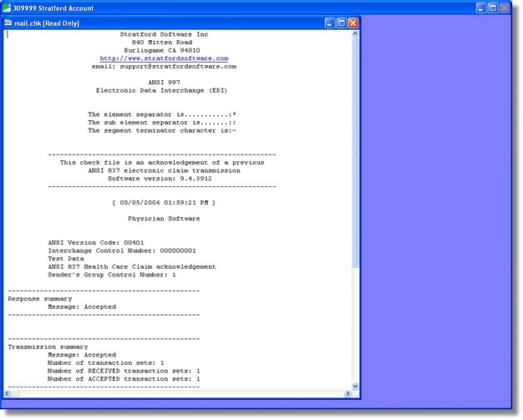Screen dimensions: 523x420
Task: Close the mail.chk read-only window
Action: (x=353, y=23)
